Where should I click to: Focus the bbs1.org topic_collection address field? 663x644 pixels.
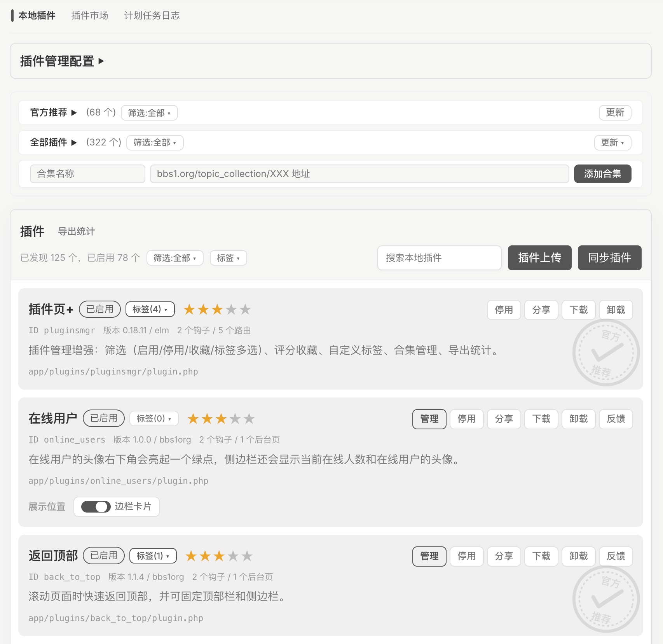coord(359,174)
